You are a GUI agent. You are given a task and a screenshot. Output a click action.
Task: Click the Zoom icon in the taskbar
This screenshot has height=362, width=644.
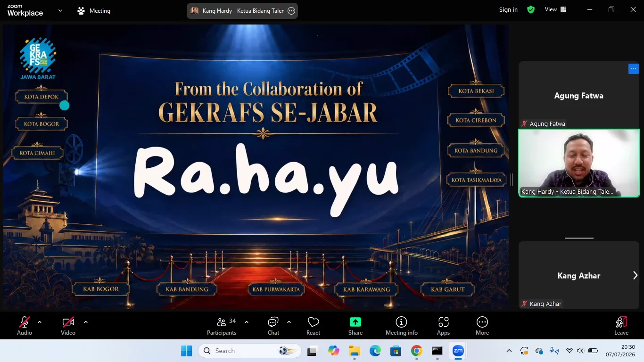coord(458,351)
